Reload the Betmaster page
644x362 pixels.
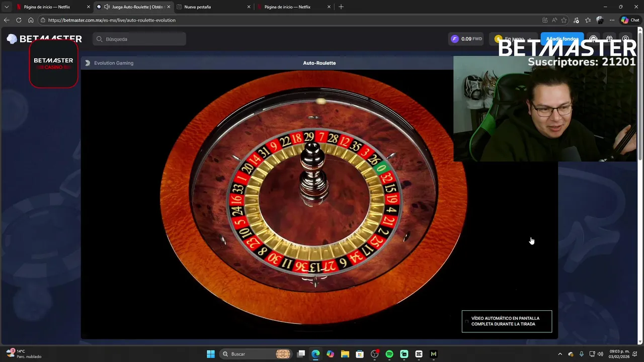pos(19,20)
